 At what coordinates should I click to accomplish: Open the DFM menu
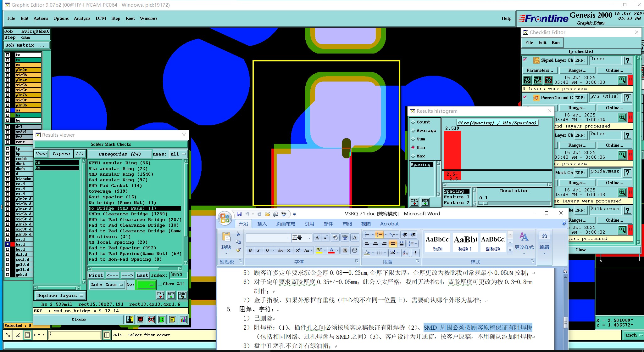pyautogui.click(x=101, y=18)
